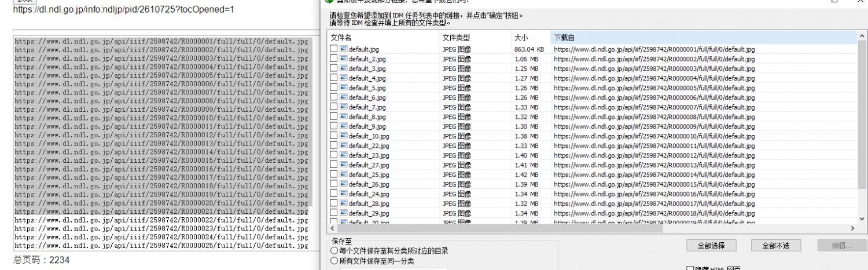This screenshot has height=270, width=868.
Task: Click the R0000023 URL line in text box
Action: pyautogui.click(x=161, y=229)
